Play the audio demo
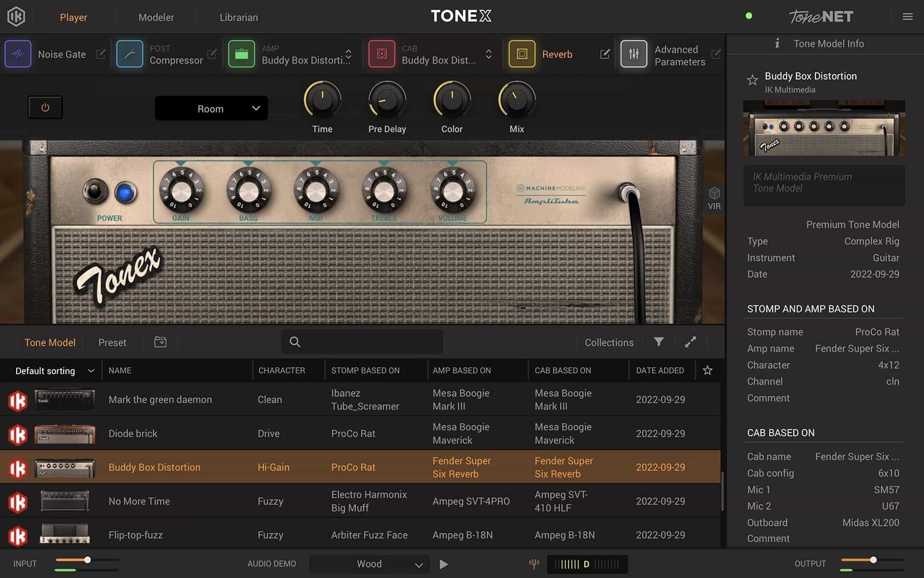The image size is (924, 578). 444,564
